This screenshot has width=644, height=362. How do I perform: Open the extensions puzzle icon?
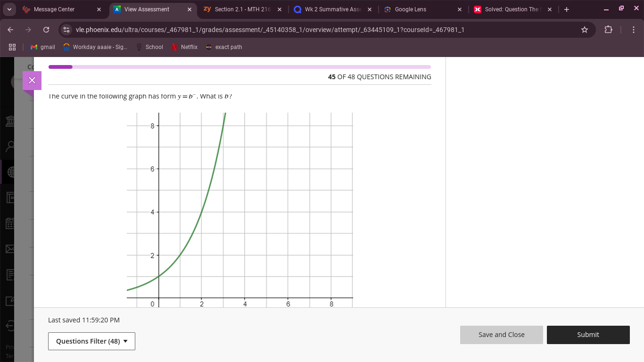(609, 30)
